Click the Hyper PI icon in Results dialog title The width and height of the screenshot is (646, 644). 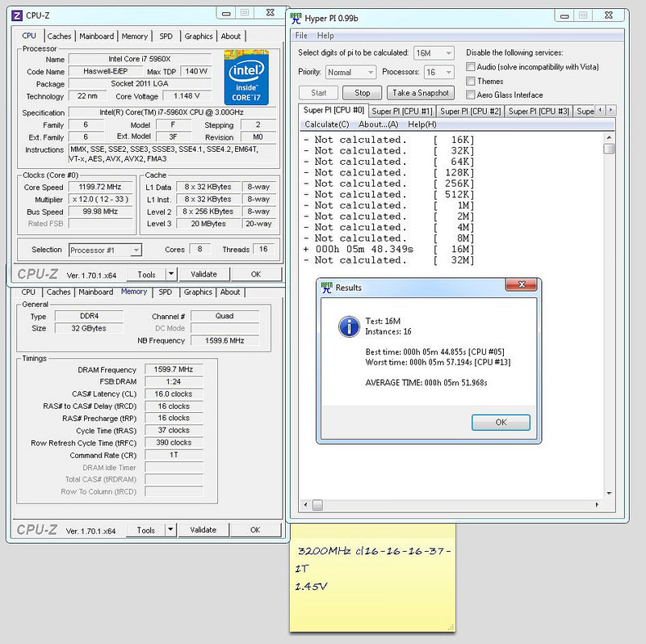coord(327,288)
